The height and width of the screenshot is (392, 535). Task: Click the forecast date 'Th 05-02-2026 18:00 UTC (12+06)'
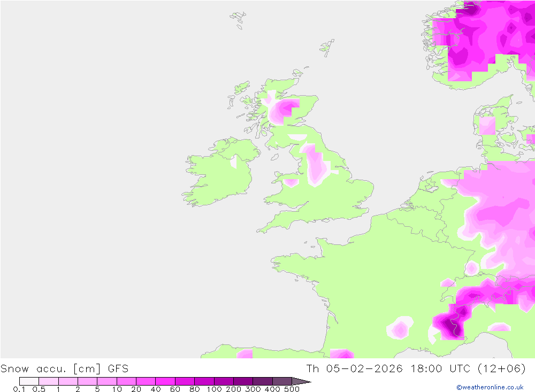click(x=416, y=369)
